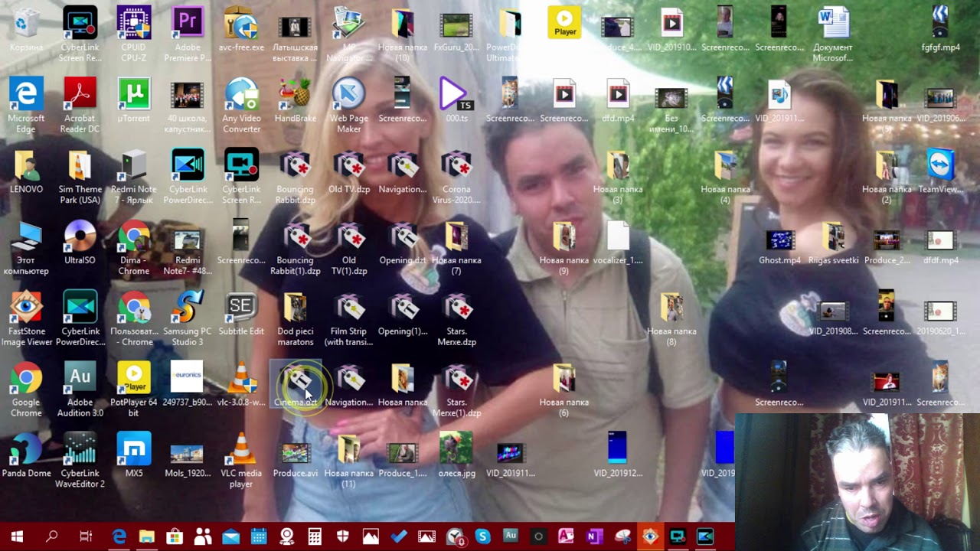
Task: Select Bouncing Rabbit.dzp file
Action: point(295,175)
